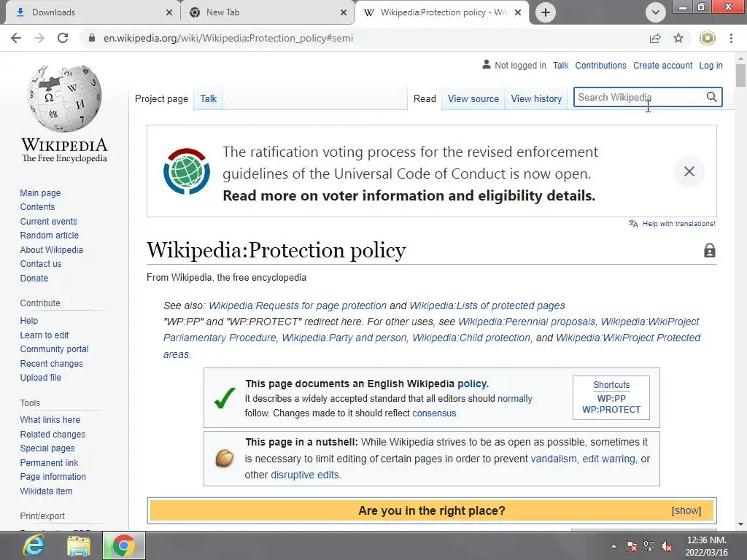The height and width of the screenshot is (560, 747).
Task: Open the user Talk link at top
Action: pos(561,65)
